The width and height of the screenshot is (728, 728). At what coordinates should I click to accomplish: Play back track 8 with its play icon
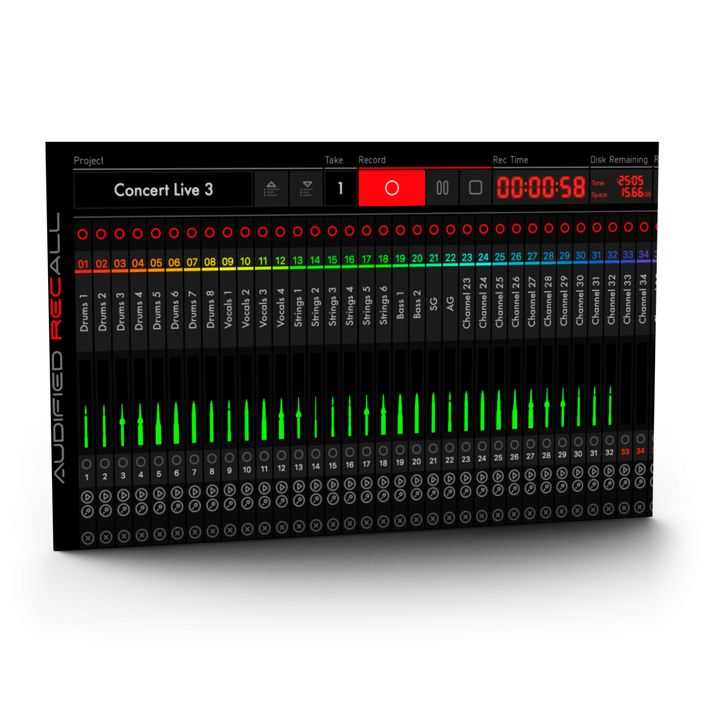[212, 491]
